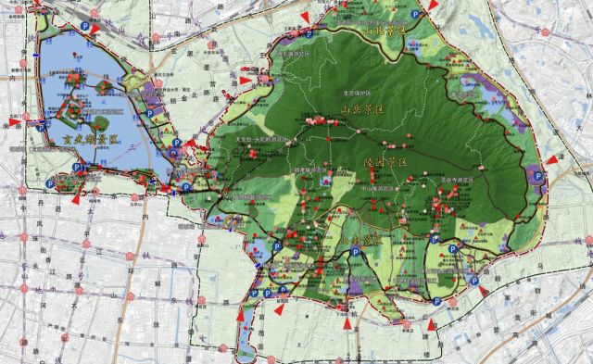Select the metro station icon at the far right edge
This screenshot has width=593, height=364.
[x=589, y=241]
